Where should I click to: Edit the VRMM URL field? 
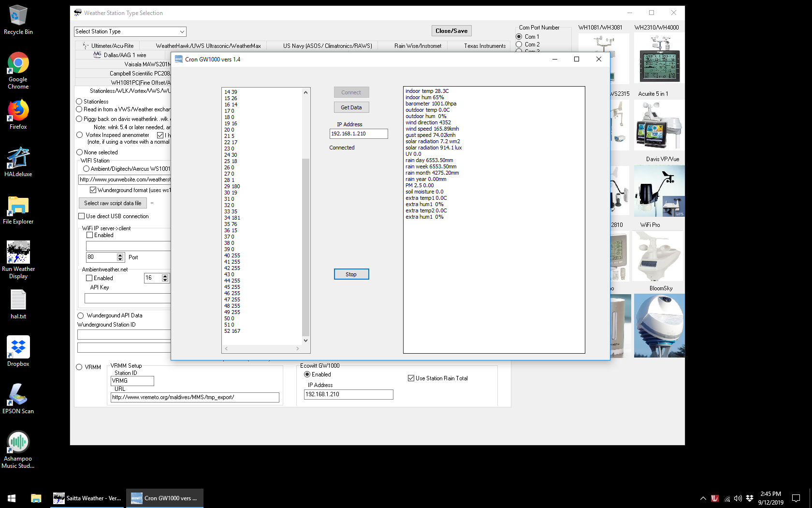(x=195, y=397)
